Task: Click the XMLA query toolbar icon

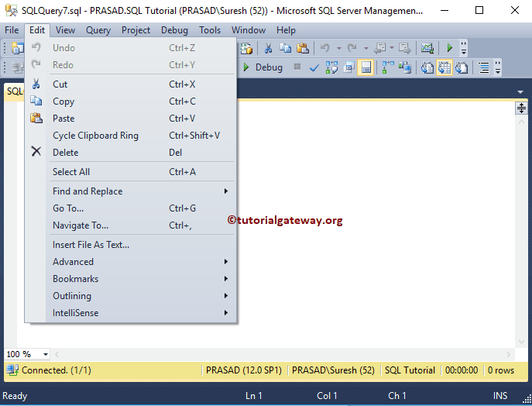Action: click(x=247, y=48)
